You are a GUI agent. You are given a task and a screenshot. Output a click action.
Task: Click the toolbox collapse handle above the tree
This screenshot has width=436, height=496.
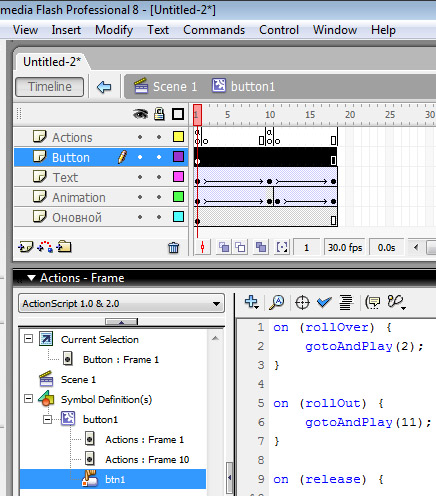coord(121,322)
